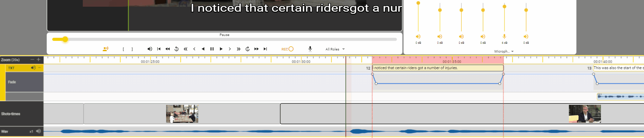This screenshot has height=138, width=644.
Task: Mute the third mixer channel speaker
Action: tap(461, 37)
